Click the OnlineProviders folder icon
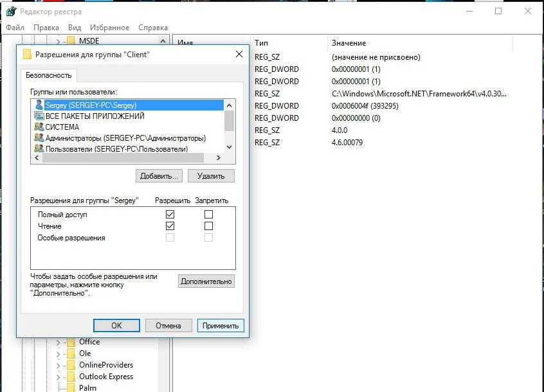Screen dimensions: 544x392 pos(71,365)
